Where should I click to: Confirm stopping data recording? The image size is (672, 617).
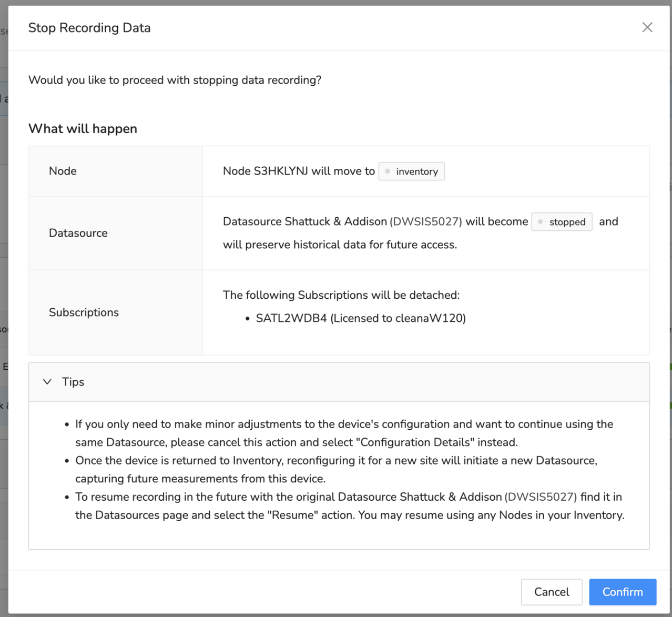click(x=622, y=592)
